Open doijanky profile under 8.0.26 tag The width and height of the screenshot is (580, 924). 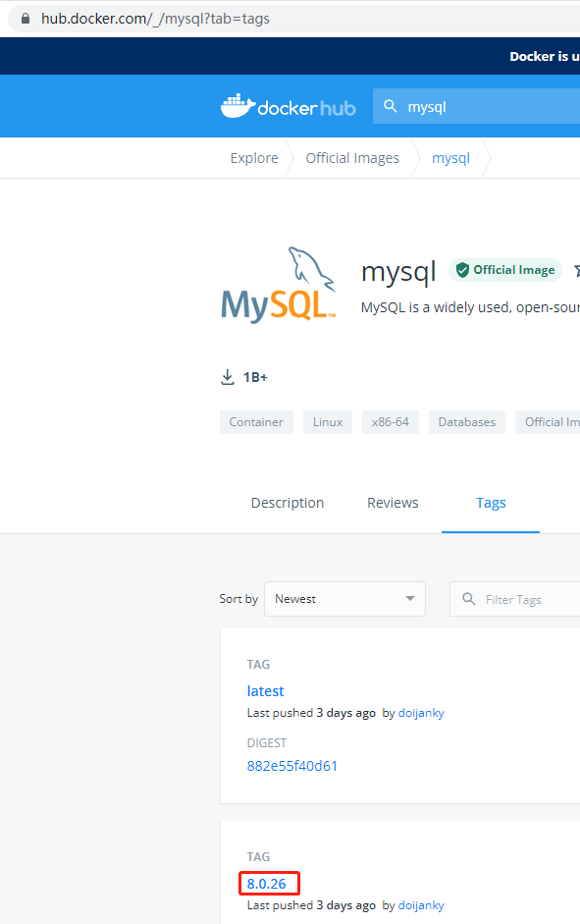421,905
